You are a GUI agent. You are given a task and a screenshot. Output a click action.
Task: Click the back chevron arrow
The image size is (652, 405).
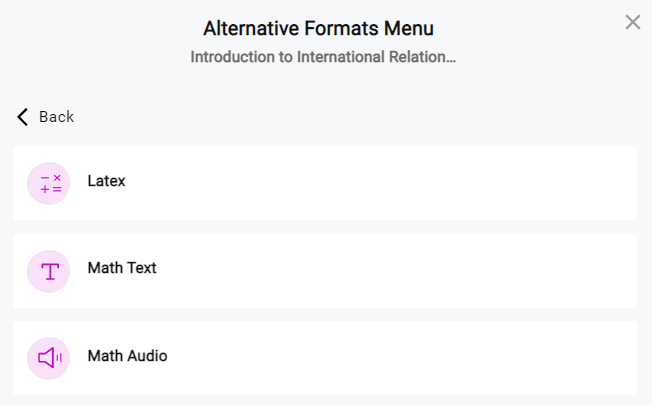coord(22,117)
